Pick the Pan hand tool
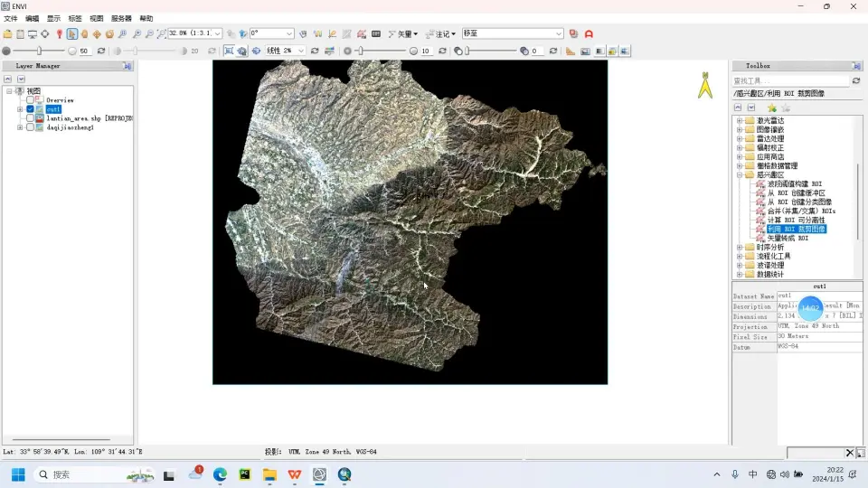Viewport: 868px width, 488px height. [x=84, y=33]
